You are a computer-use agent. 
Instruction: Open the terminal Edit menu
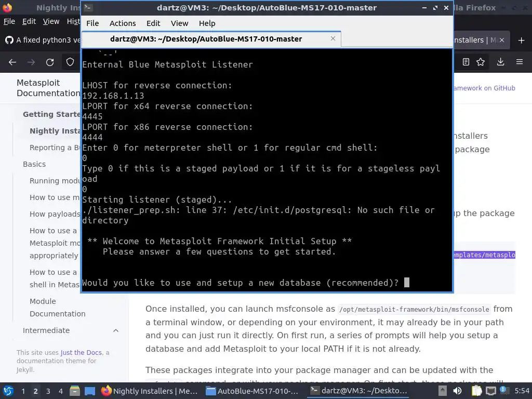153,23
